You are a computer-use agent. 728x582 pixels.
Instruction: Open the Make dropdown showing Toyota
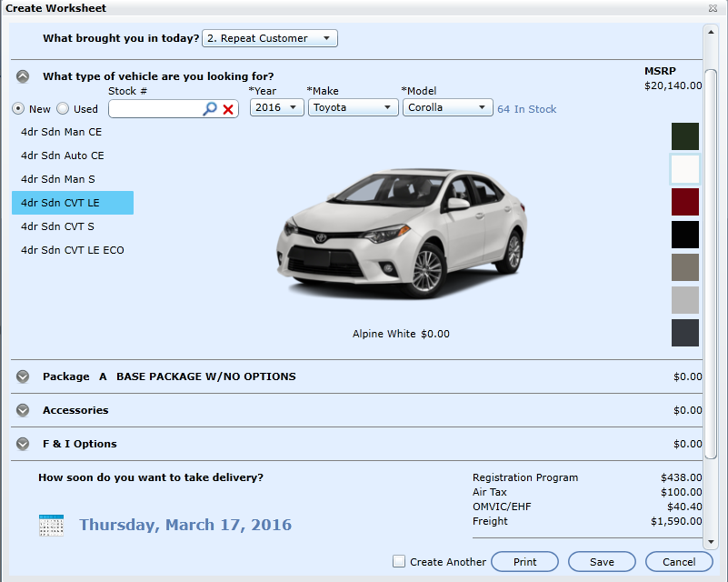click(x=352, y=107)
